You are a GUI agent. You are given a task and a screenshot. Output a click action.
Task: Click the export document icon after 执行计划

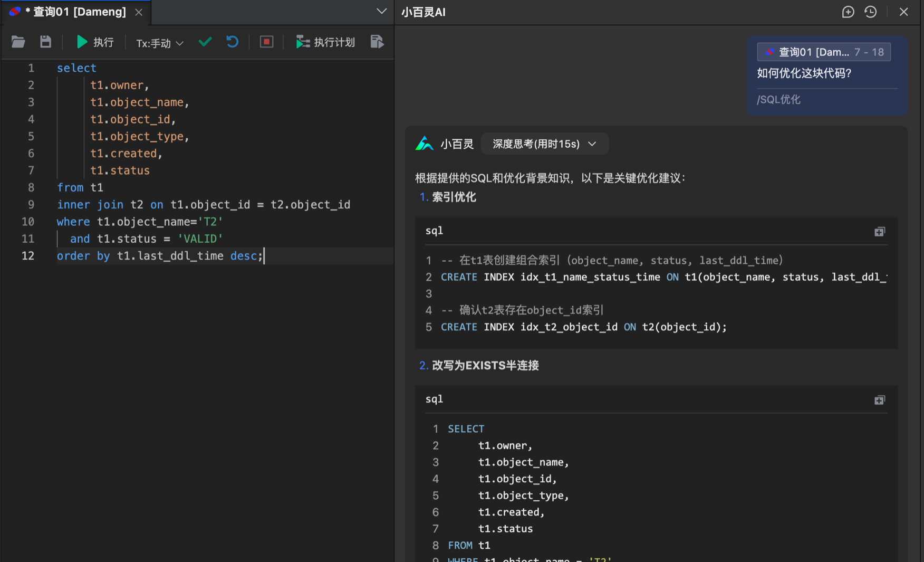[x=377, y=42]
